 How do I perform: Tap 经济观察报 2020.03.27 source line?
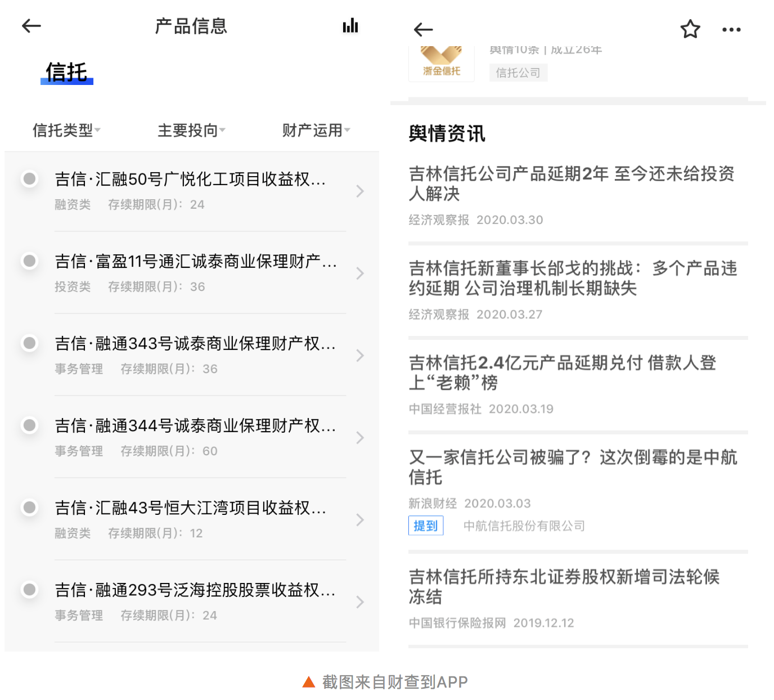(476, 315)
